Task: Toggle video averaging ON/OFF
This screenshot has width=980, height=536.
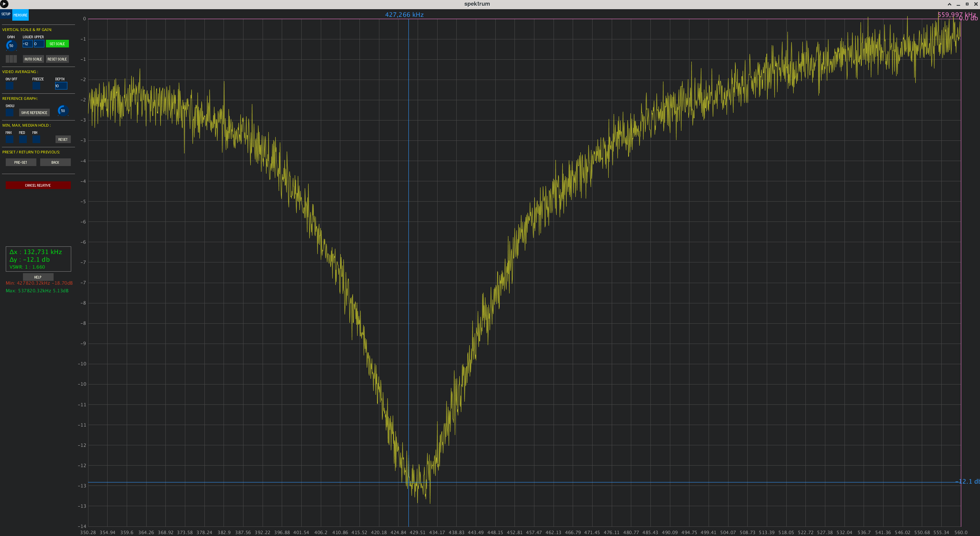Action: click(x=10, y=86)
